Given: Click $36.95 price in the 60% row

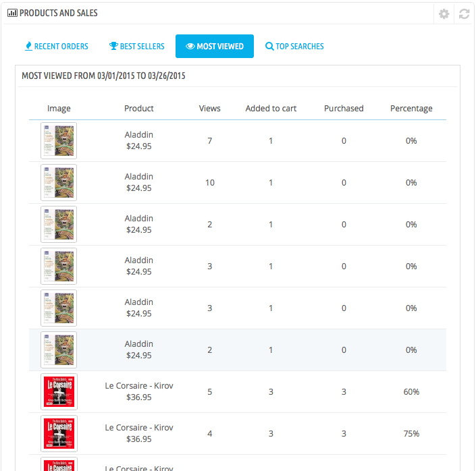Looking at the screenshot, I should 138,397.
